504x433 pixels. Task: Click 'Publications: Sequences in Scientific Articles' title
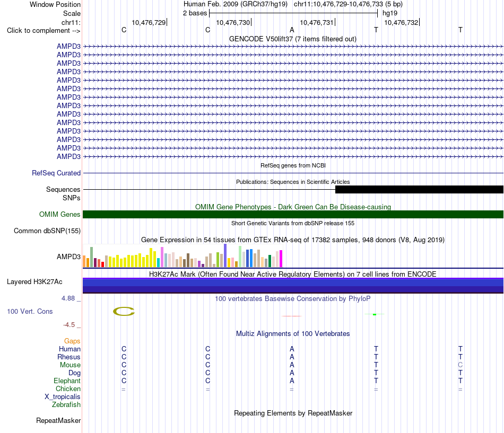click(293, 182)
